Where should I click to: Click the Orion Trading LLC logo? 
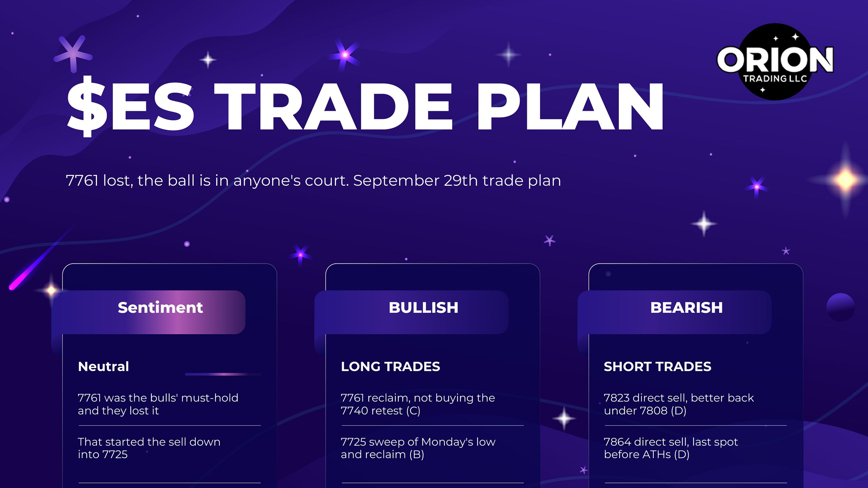click(x=775, y=62)
